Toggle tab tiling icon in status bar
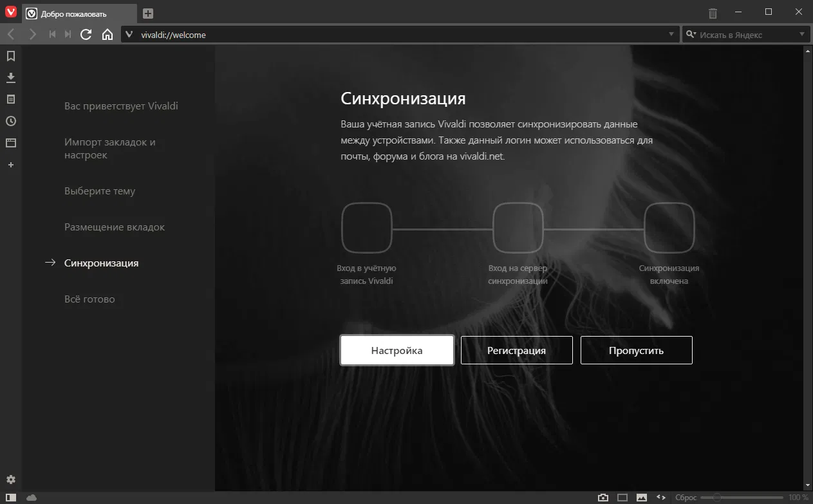The height and width of the screenshot is (504, 813). click(x=622, y=498)
